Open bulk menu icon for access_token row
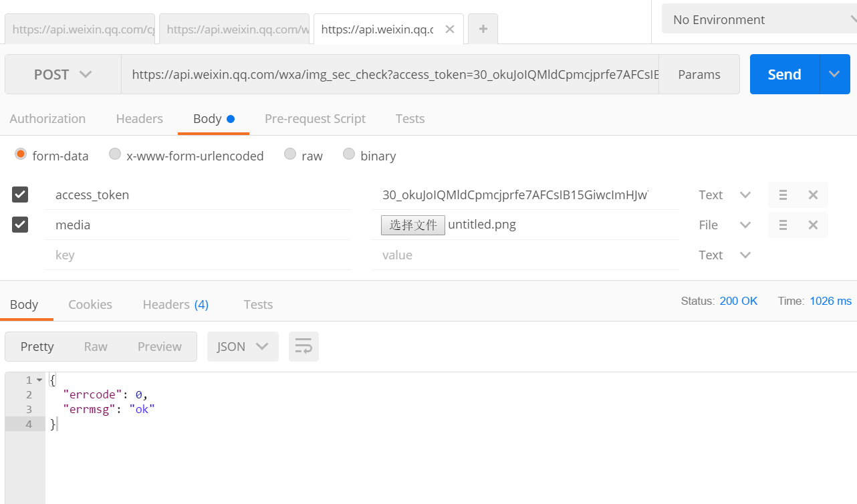Screen dimensions: 857x504 [783, 195]
